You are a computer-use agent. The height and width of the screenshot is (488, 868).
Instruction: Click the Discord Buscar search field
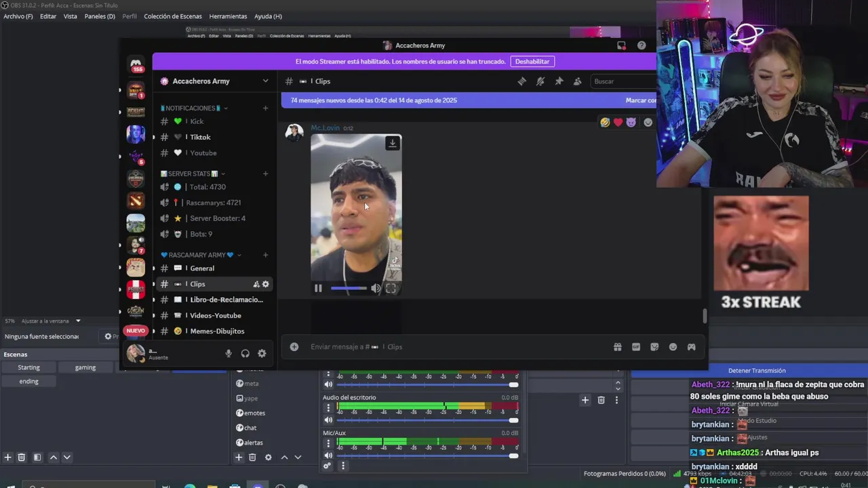pos(624,81)
